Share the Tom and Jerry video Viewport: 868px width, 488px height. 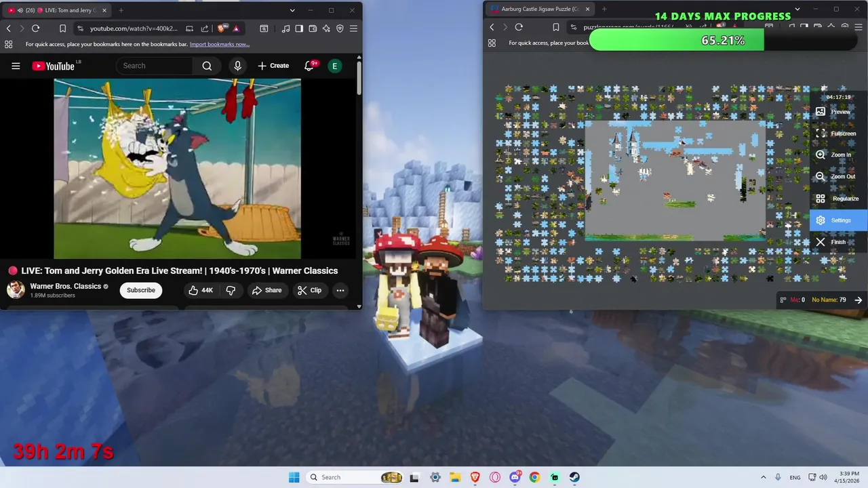[267, 290]
